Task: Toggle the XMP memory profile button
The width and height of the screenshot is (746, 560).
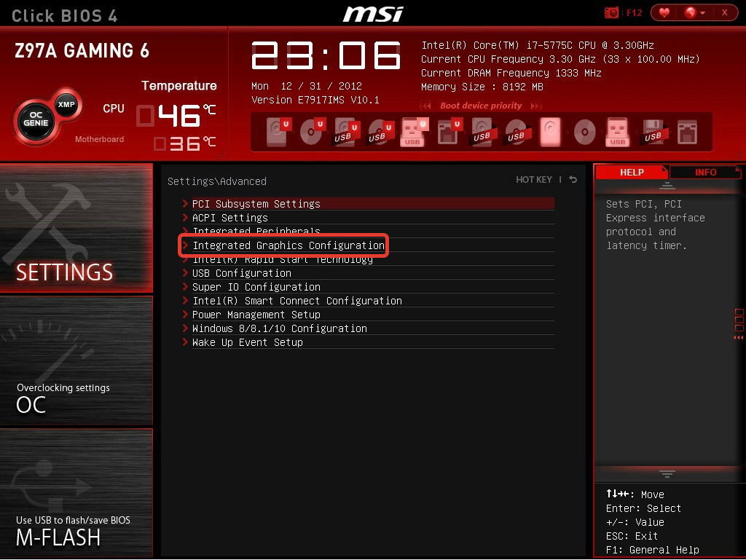Action: (x=66, y=105)
